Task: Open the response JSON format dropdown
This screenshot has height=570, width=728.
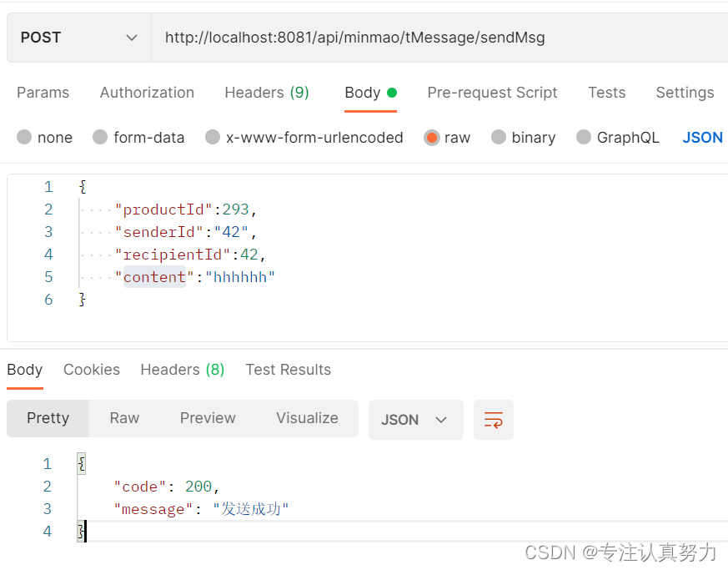Action: point(415,420)
